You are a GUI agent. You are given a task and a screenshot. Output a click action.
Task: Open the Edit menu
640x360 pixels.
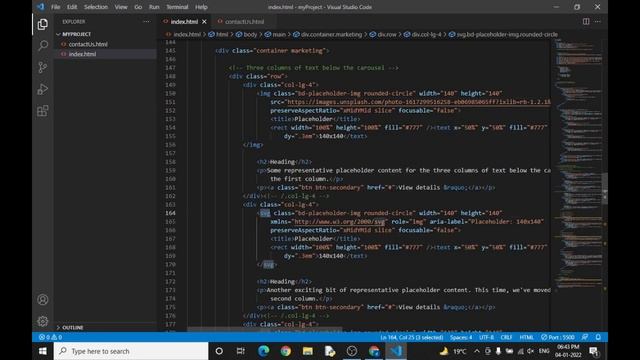pyautogui.click(x=72, y=7)
